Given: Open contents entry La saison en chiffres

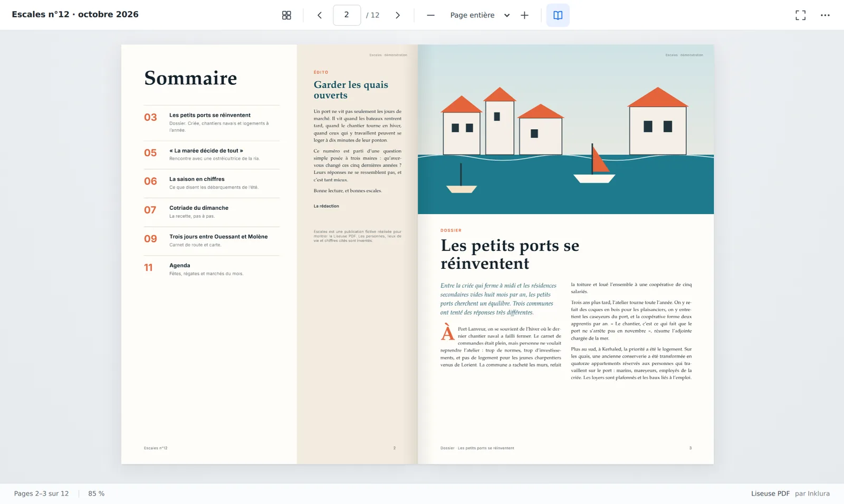Looking at the screenshot, I should pos(212,183).
